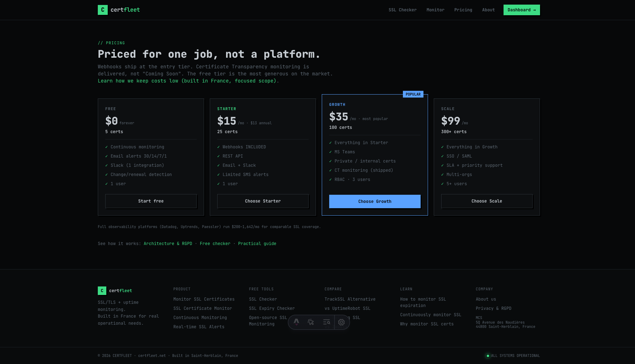This screenshot has width=635, height=364.
Task: Open footer link SSL Expiry Checker
Action: pos(272,308)
